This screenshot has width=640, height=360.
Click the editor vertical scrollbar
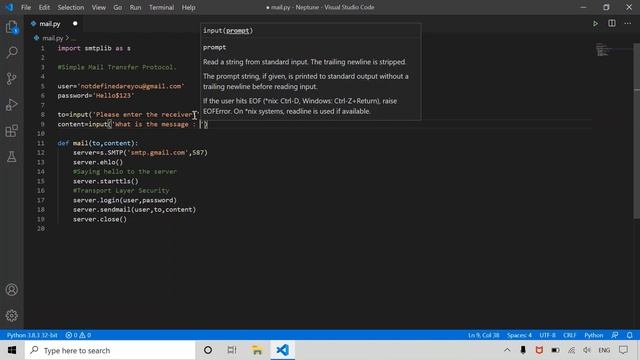pos(637,131)
